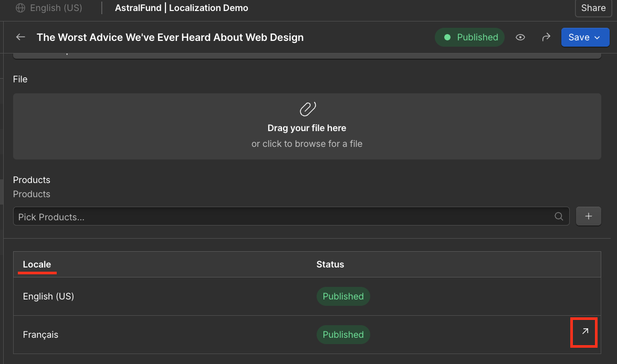Toggle the preview eye icon
The height and width of the screenshot is (364, 617).
coord(520,37)
